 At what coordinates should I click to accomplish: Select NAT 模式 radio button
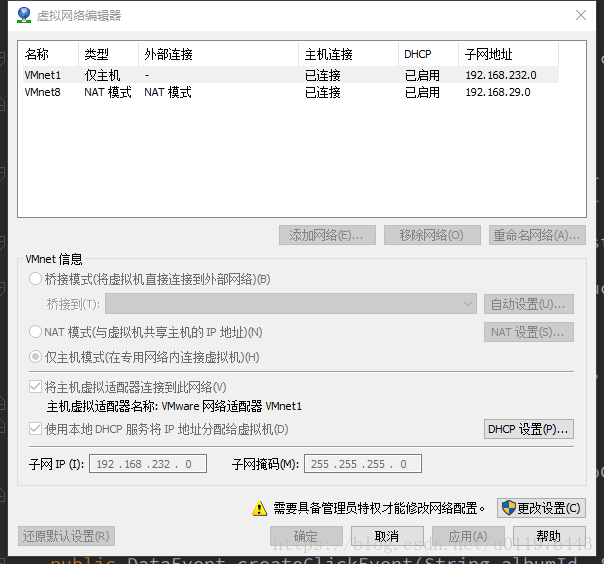[x=35, y=331]
